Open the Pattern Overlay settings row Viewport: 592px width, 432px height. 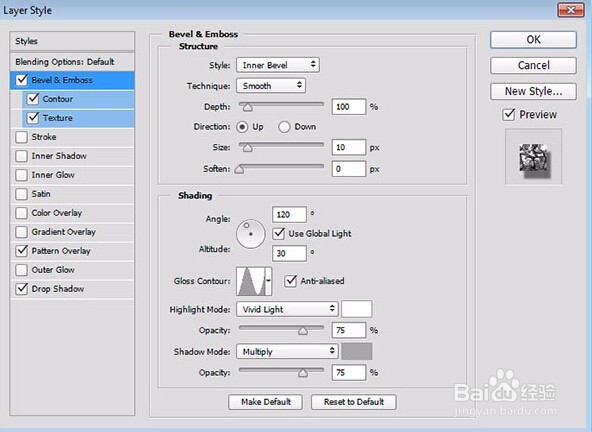click(x=72, y=251)
